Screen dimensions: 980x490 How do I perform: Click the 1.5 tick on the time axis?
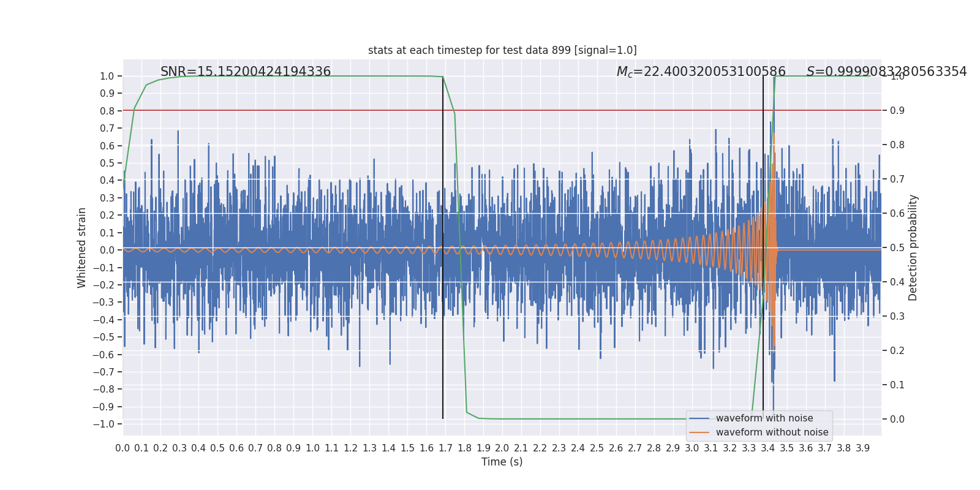407,448
